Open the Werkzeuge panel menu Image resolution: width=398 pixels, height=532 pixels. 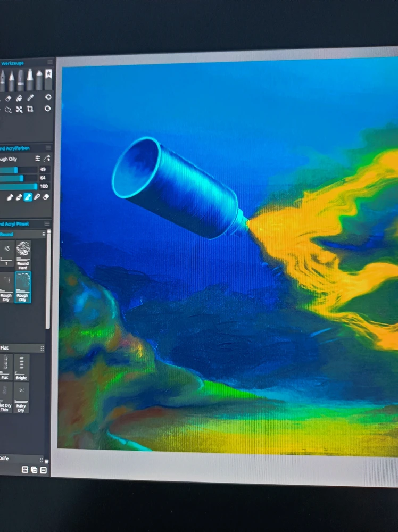point(50,62)
